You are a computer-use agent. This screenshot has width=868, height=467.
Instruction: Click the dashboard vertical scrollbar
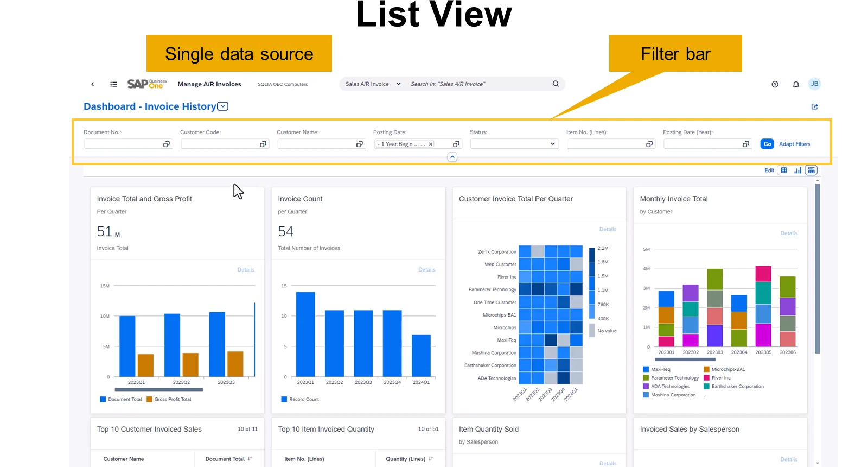[818, 269]
